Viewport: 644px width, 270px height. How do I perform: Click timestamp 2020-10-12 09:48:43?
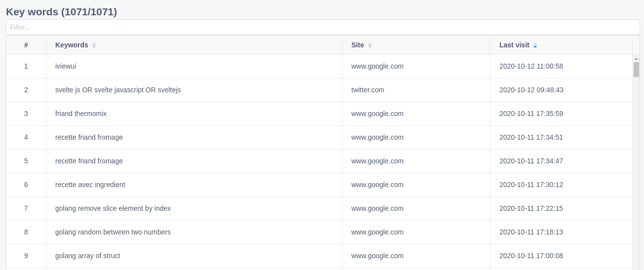coord(531,90)
